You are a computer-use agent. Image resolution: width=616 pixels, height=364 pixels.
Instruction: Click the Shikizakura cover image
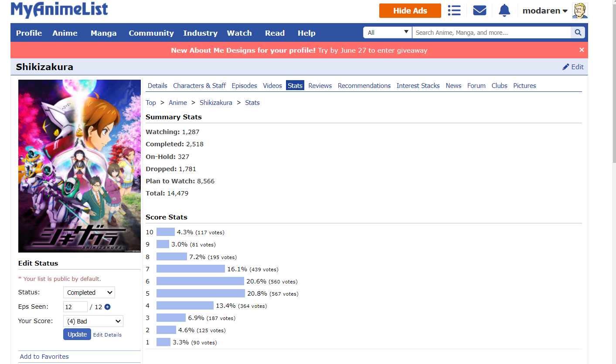(x=79, y=166)
